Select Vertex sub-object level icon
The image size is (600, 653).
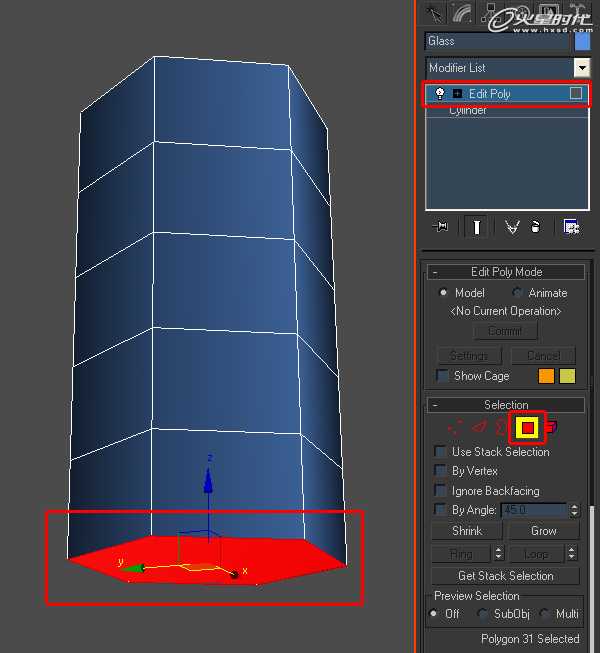(455, 428)
